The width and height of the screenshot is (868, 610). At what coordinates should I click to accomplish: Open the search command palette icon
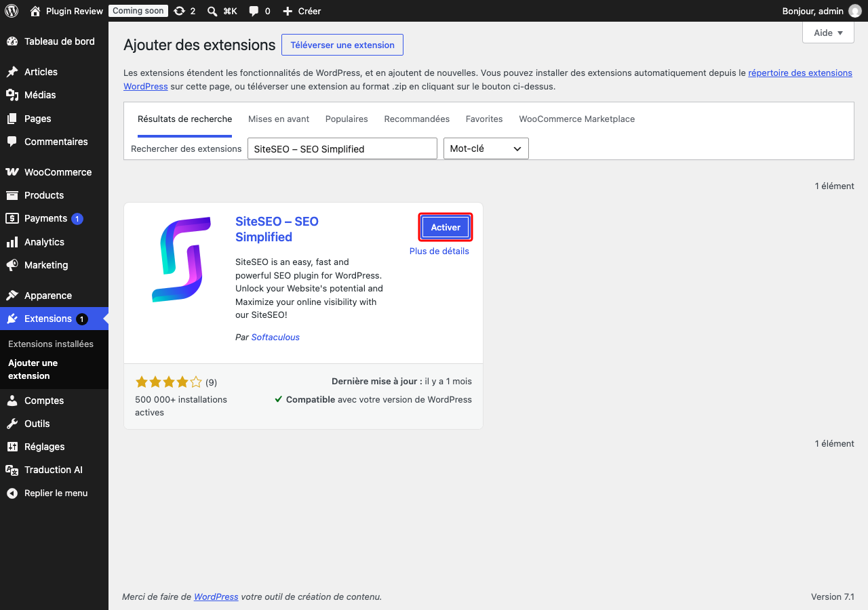212,11
